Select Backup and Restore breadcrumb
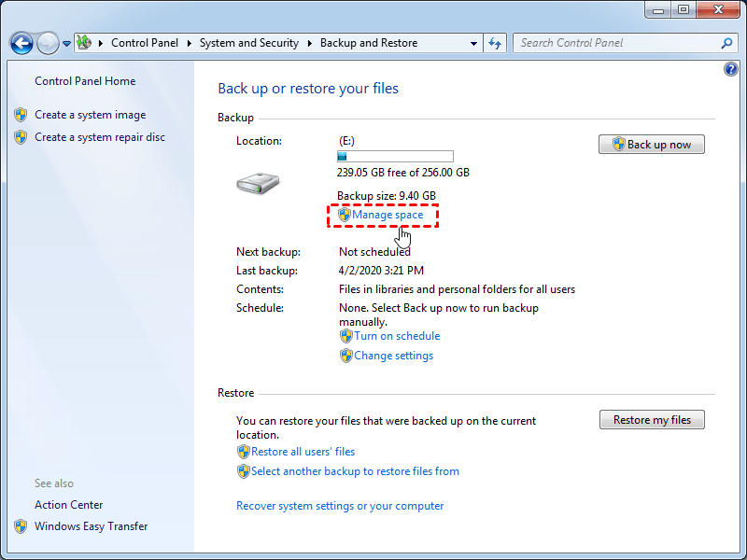This screenshot has width=747, height=560. (369, 43)
